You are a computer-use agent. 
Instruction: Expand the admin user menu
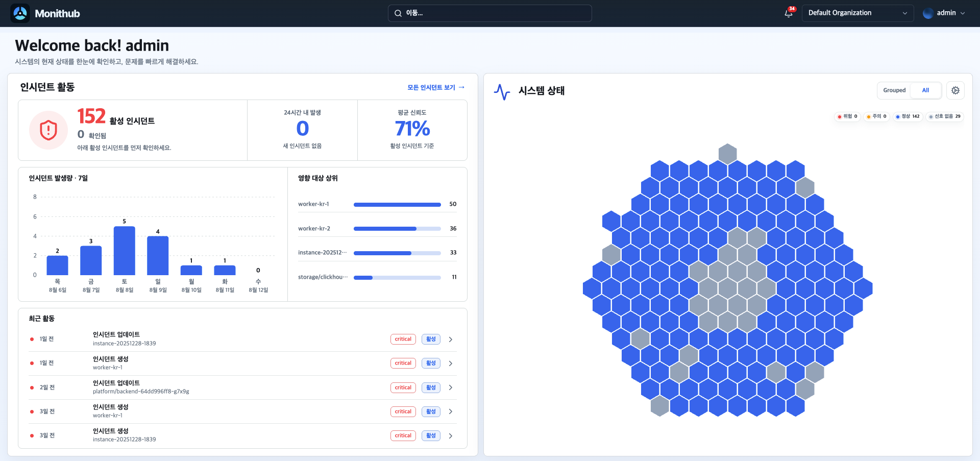pyautogui.click(x=944, y=13)
